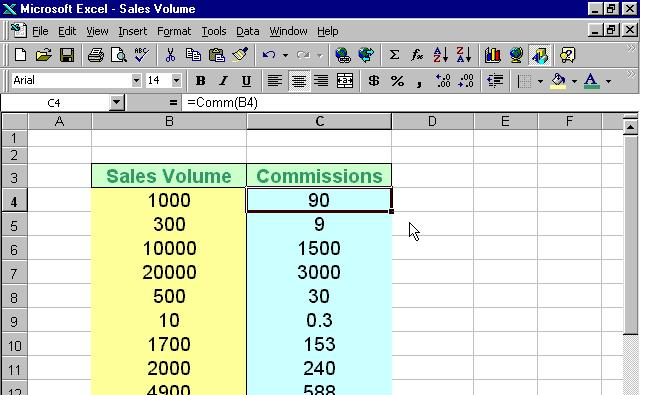Open the Undo history dropdown arrow
The height and width of the screenshot is (395, 645).
click(285, 55)
